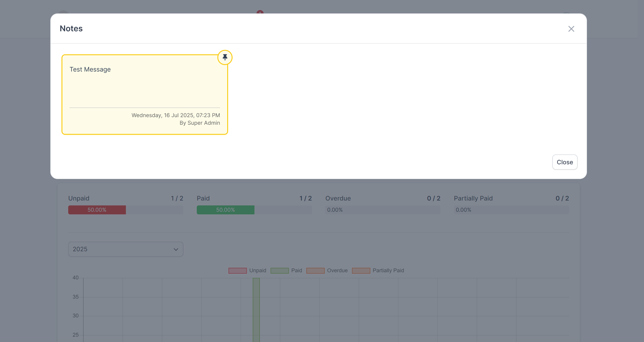Click the note timestamp Wednesday, 16 Jul 2025
644x342 pixels.
pos(176,115)
